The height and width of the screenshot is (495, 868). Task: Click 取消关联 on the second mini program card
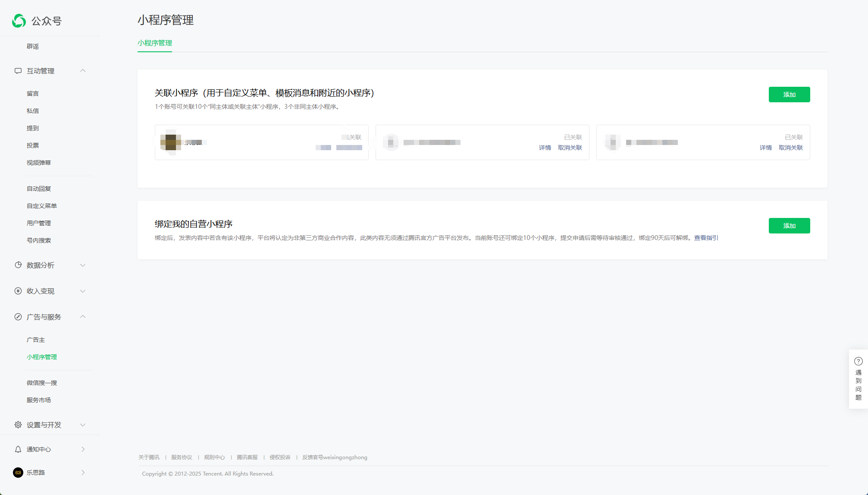[x=570, y=148]
